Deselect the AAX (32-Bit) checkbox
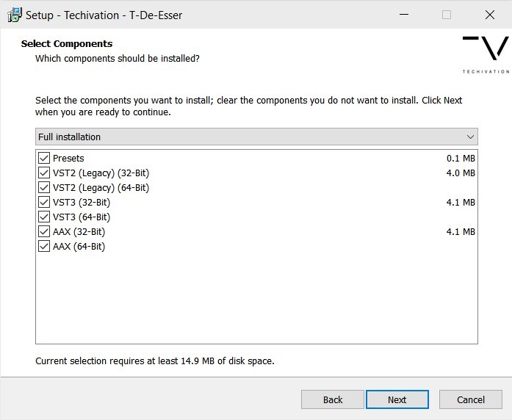512x420 pixels. [x=44, y=231]
